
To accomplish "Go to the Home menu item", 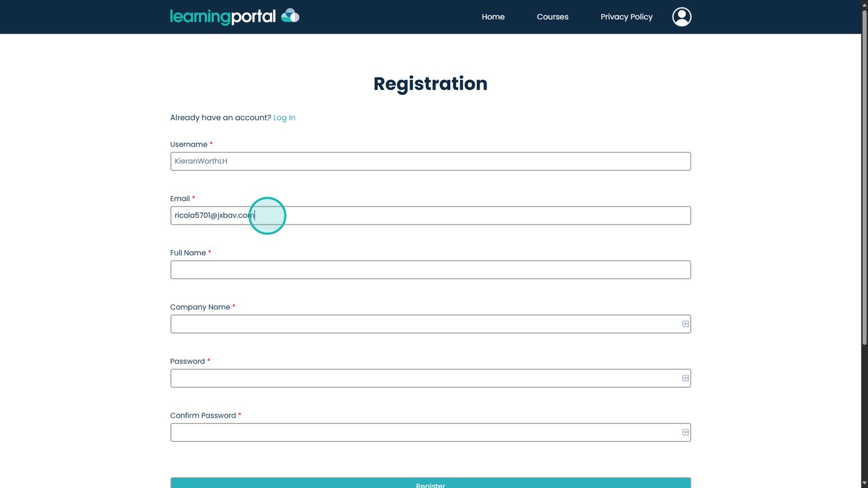I will coord(493,17).
